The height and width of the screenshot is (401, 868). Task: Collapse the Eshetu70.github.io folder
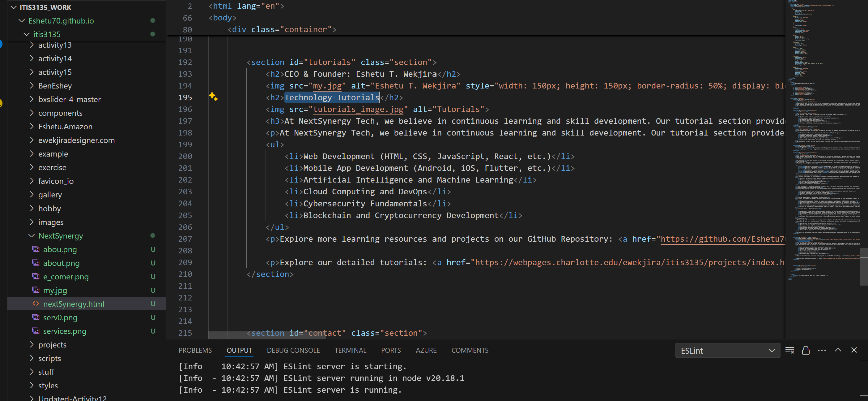click(87, 20)
